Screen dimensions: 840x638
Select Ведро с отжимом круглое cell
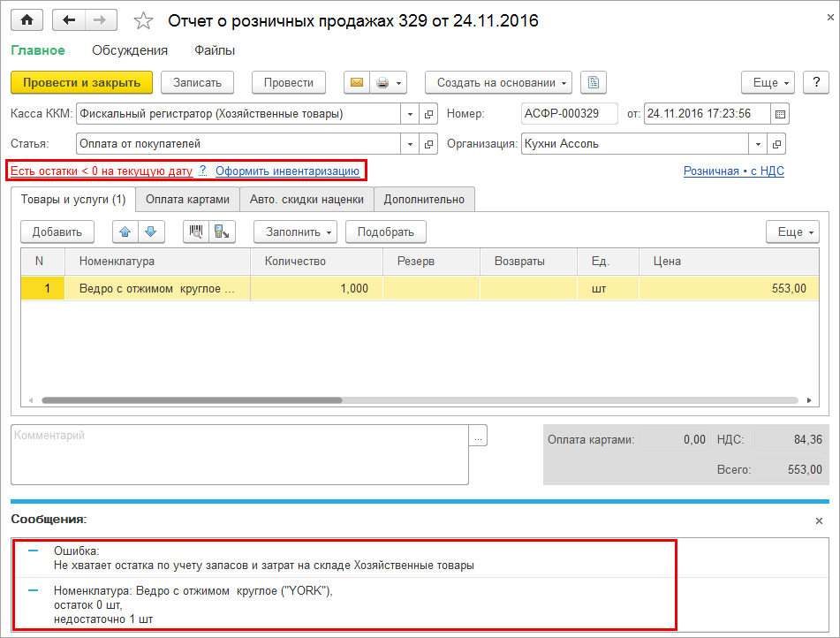157,288
